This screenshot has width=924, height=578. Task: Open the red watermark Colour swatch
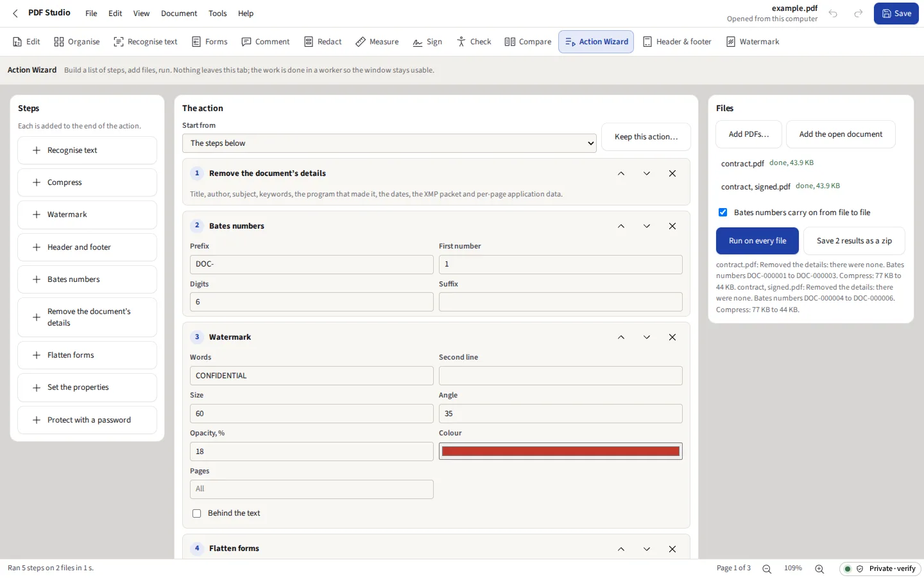(561, 451)
